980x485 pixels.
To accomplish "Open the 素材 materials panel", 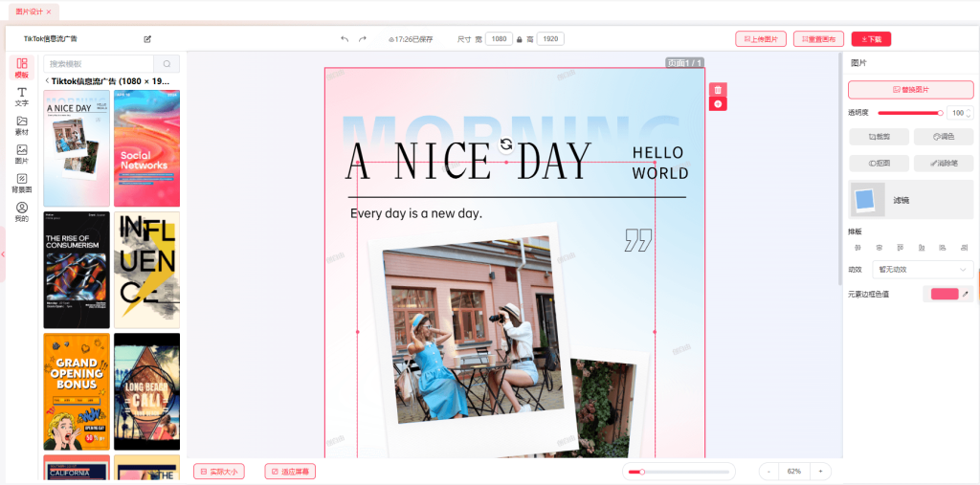I will 21,125.
